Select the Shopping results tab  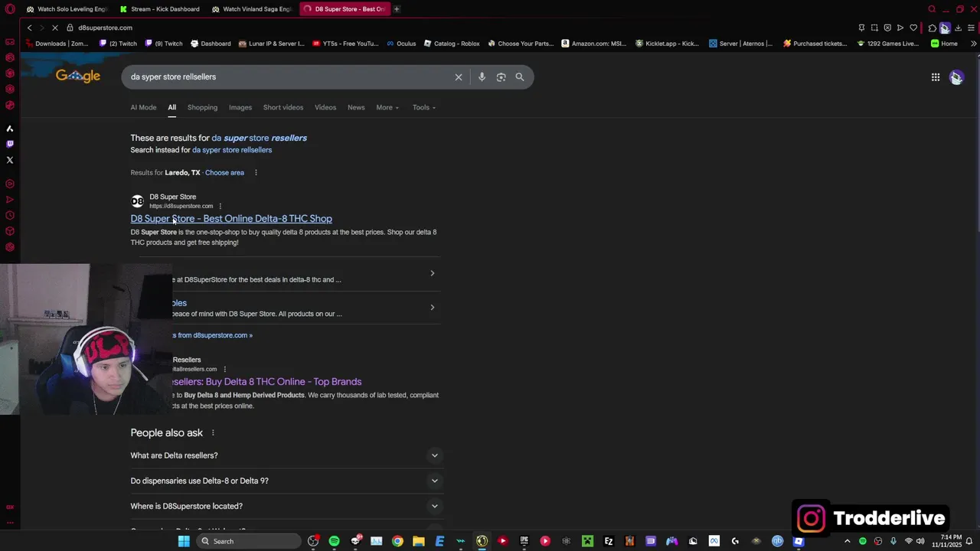(x=202, y=107)
